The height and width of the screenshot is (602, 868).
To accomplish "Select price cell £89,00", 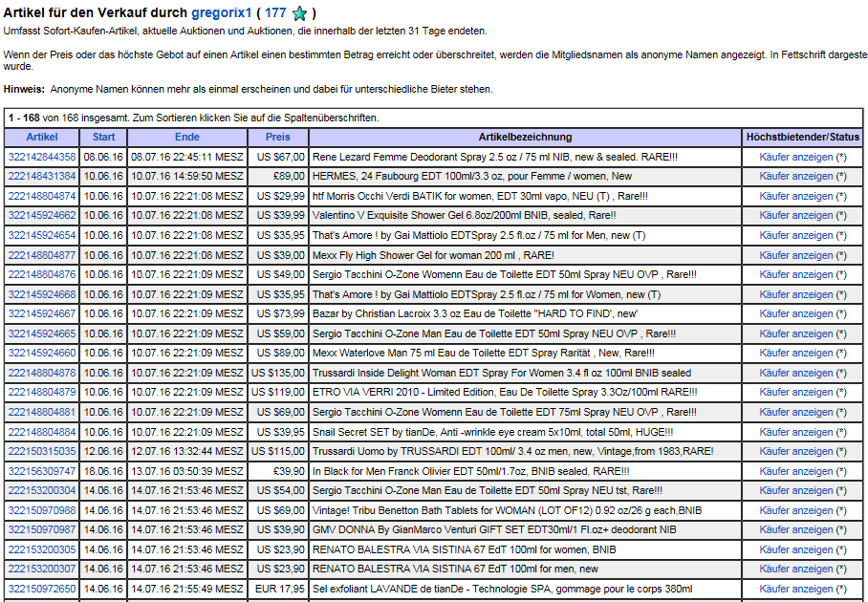I will click(x=278, y=177).
